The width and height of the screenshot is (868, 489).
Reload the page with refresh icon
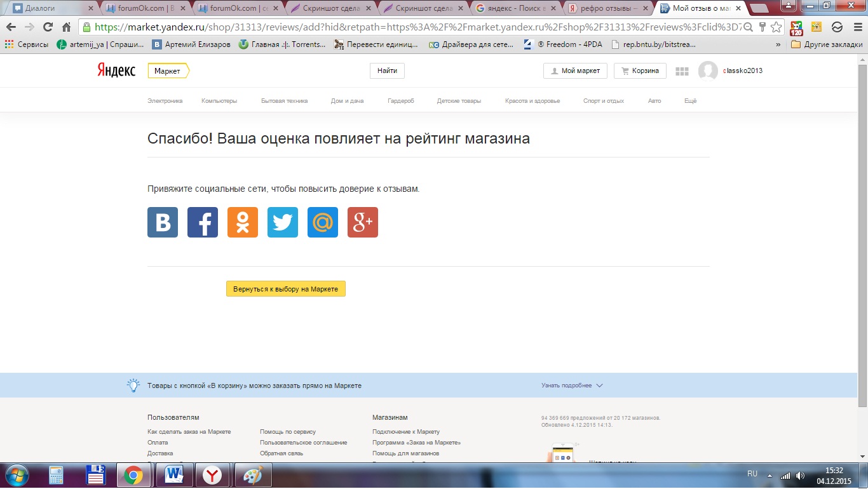tap(48, 27)
